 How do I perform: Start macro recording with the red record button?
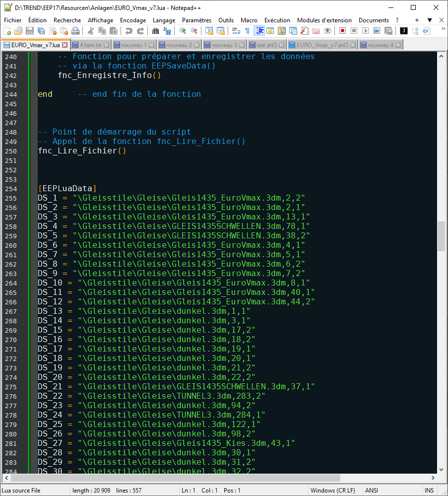click(342, 31)
